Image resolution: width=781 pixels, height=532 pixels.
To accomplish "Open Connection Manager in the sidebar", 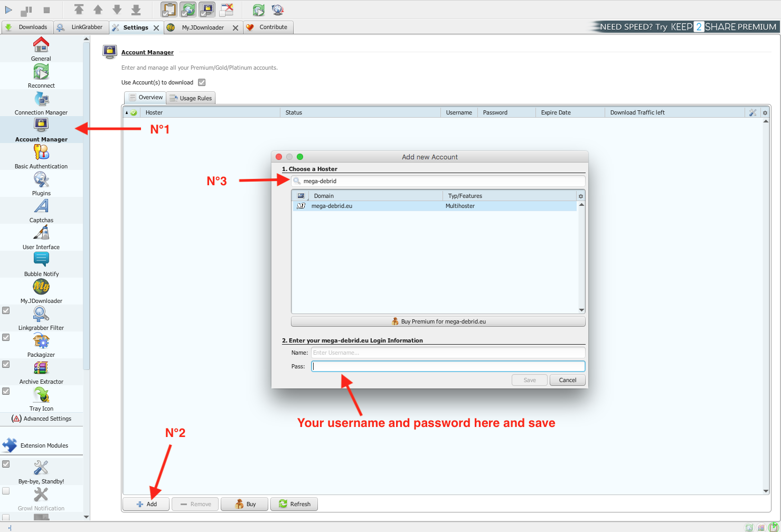I will (41, 103).
